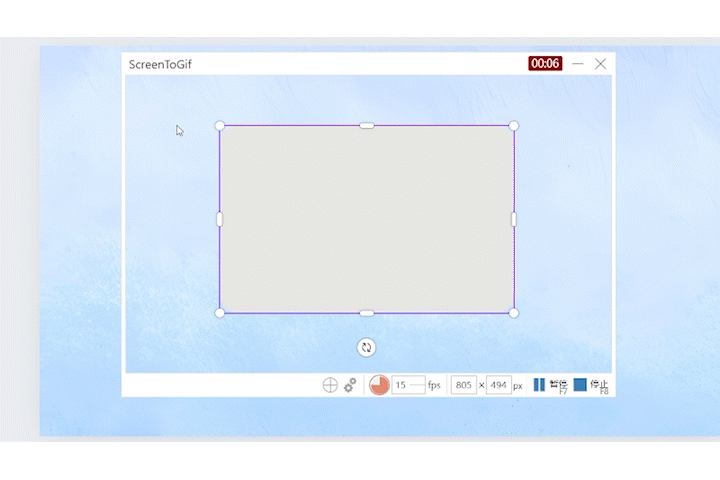Screen dimensions: 720x480
Task: Click the right-middle edge resize handle
Action: tap(514, 219)
